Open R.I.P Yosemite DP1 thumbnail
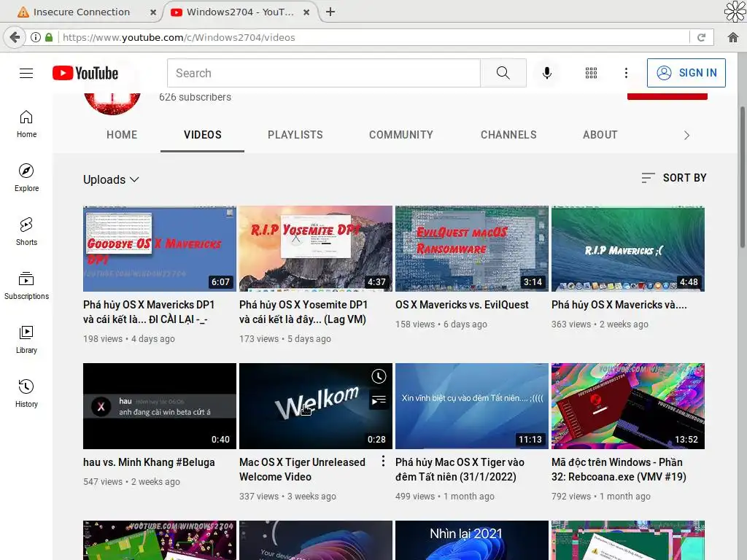The image size is (747, 560). coord(316,249)
